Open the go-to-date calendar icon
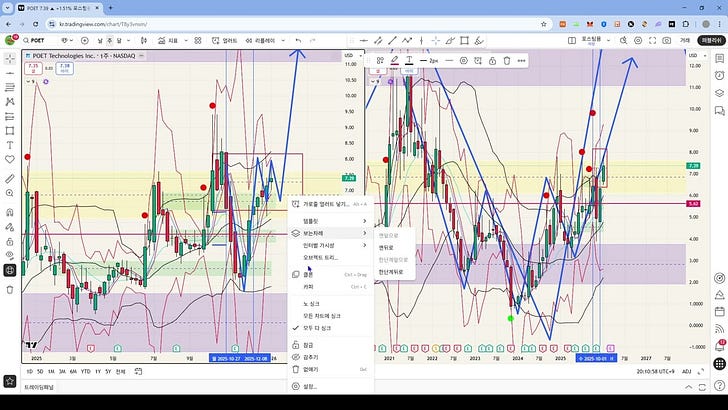This screenshot has width=728, height=410. [x=138, y=371]
